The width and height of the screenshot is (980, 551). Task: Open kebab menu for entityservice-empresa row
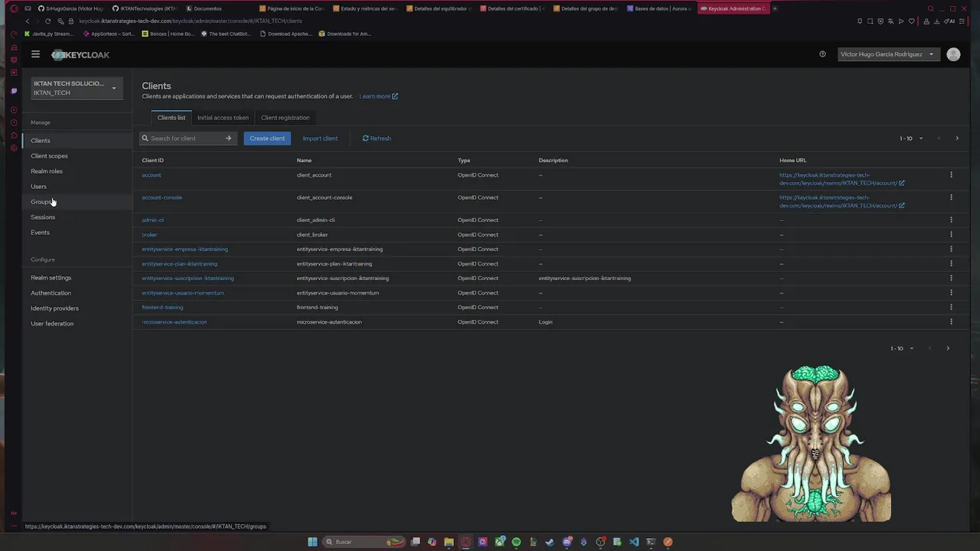point(951,249)
